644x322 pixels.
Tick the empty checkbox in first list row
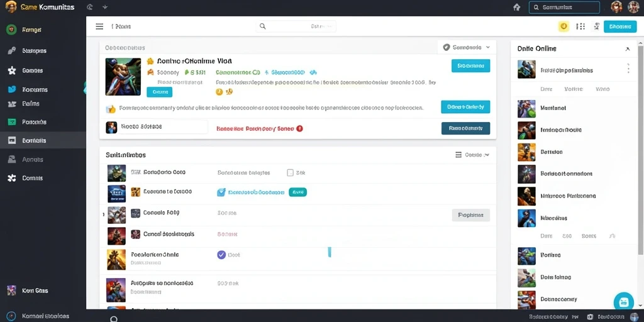point(290,173)
